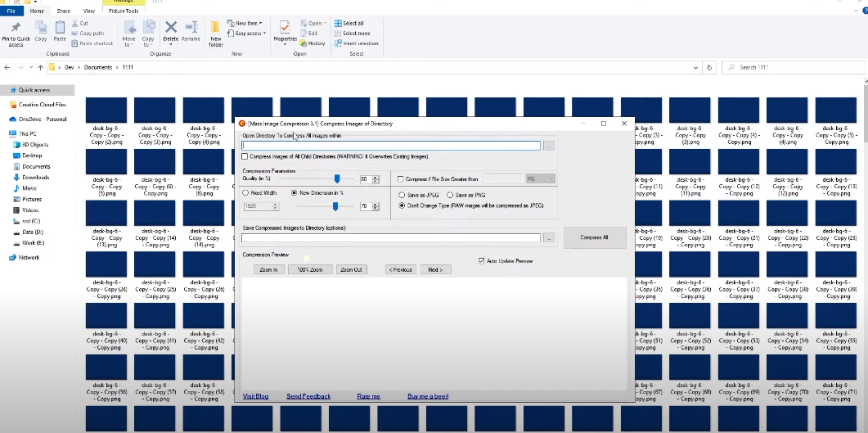Uncheck Auto Update Preview
The image size is (868, 433).
pyautogui.click(x=481, y=261)
